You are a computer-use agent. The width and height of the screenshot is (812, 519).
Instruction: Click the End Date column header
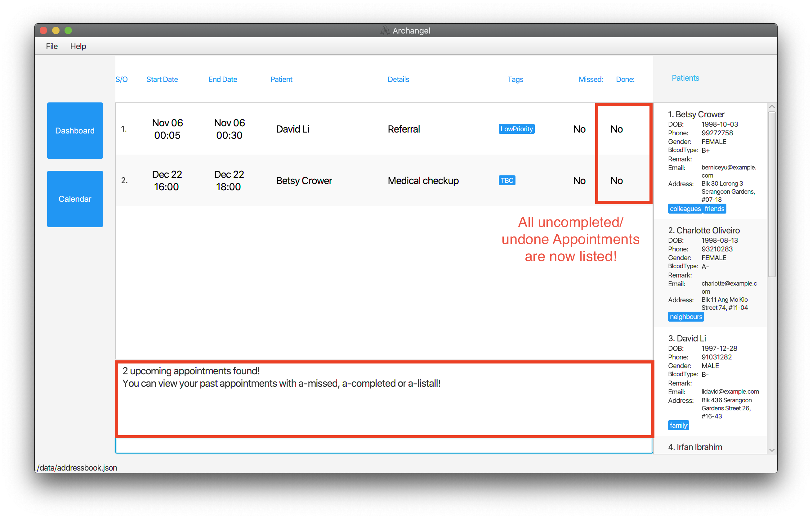pyautogui.click(x=223, y=79)
